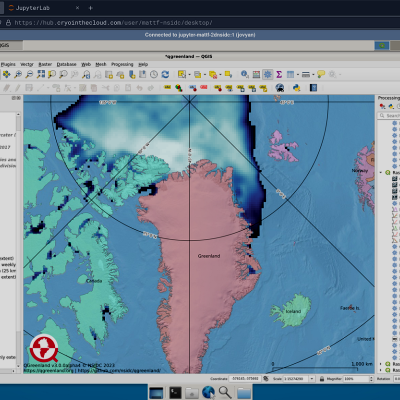400x400 pixels.
Task: Open the Python Console icon
Action: (296, 88)
